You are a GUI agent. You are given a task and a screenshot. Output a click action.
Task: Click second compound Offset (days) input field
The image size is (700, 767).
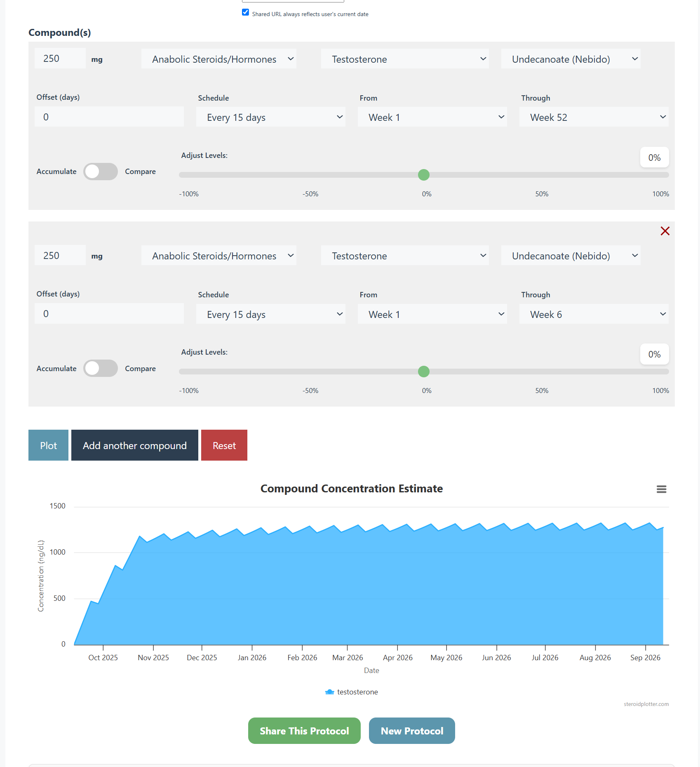coord(109,314)
